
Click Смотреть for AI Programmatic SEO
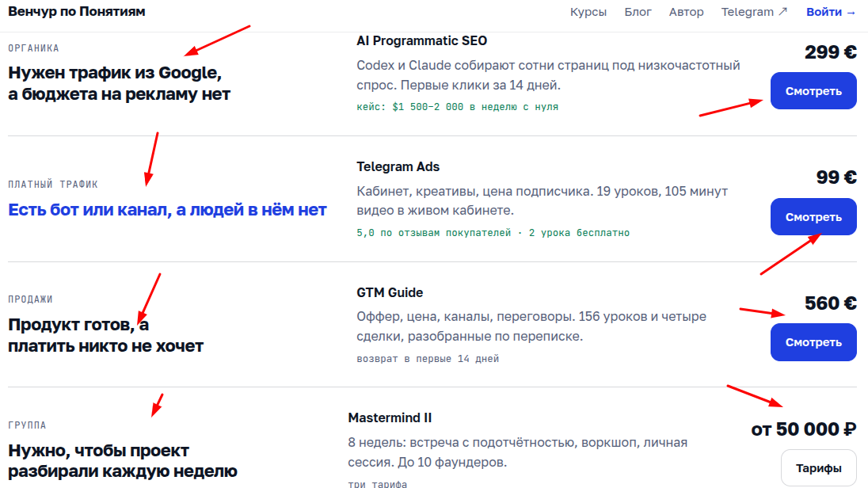(813, 91)
